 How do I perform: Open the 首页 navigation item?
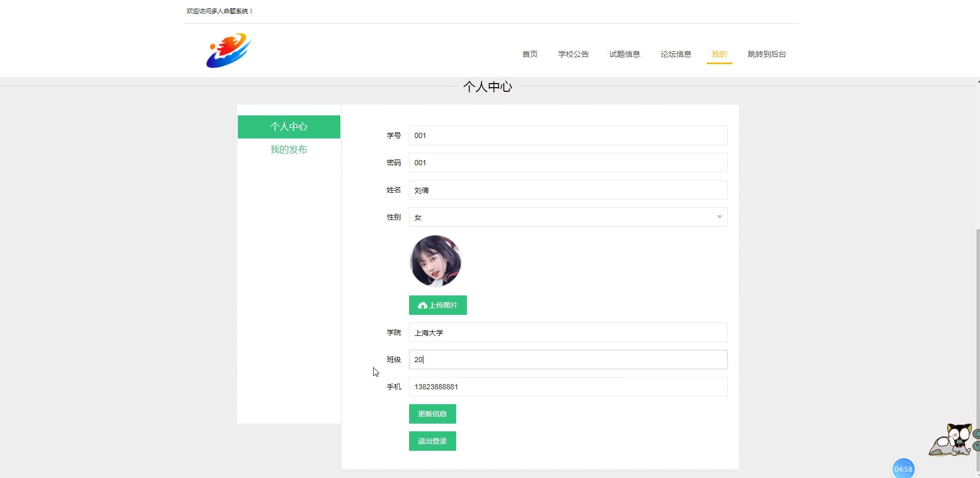click(530, 54)
